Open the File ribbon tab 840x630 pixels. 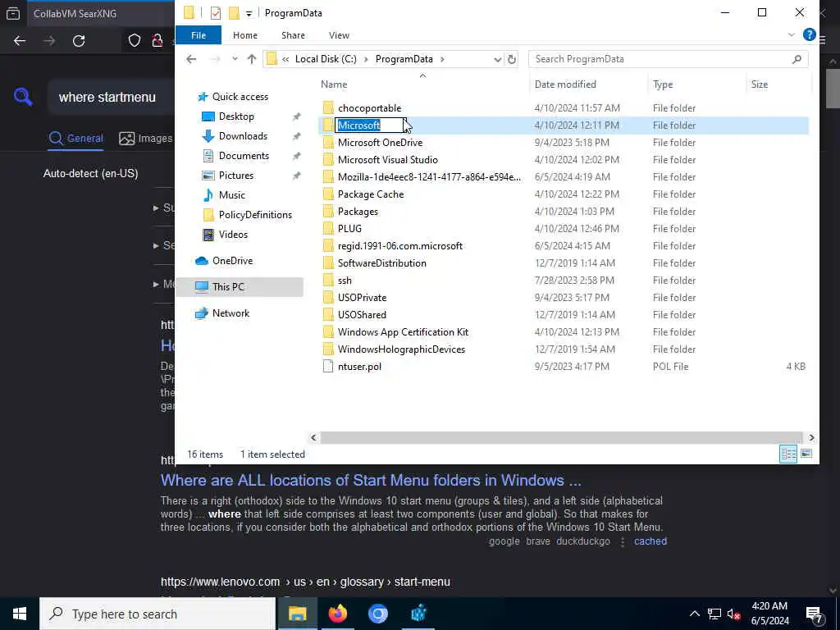coord(199,35)
